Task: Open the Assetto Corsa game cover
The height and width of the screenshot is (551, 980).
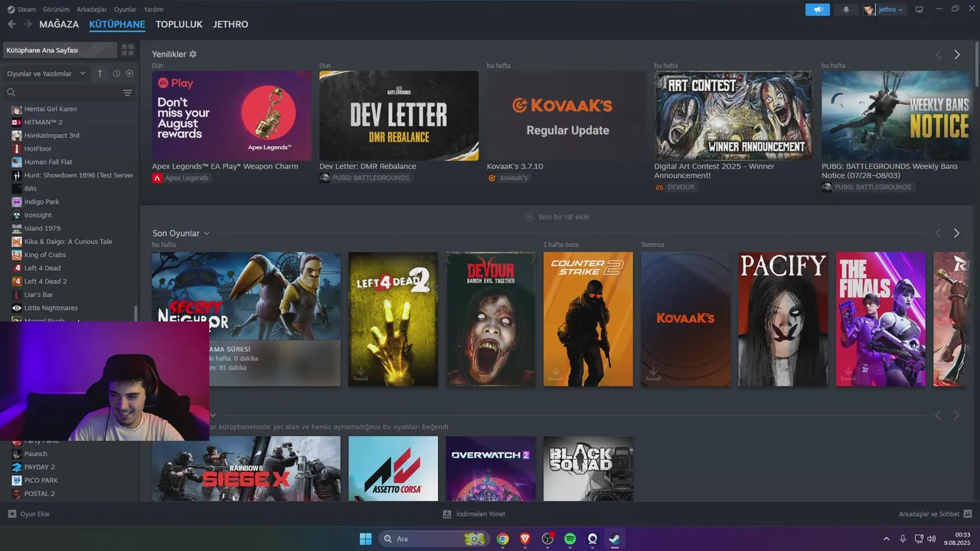Action: coord(393,468)
